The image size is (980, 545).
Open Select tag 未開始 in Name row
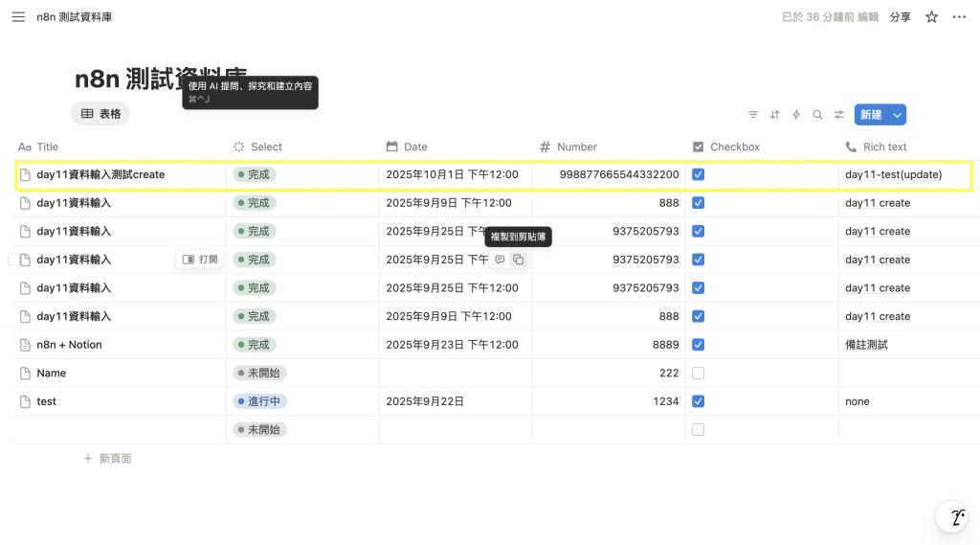259,373
